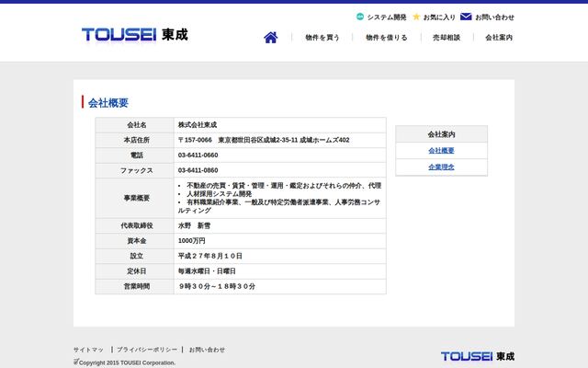Click the 定休日 row label
This screenshot has width=588, height=368.
point(137,271)
